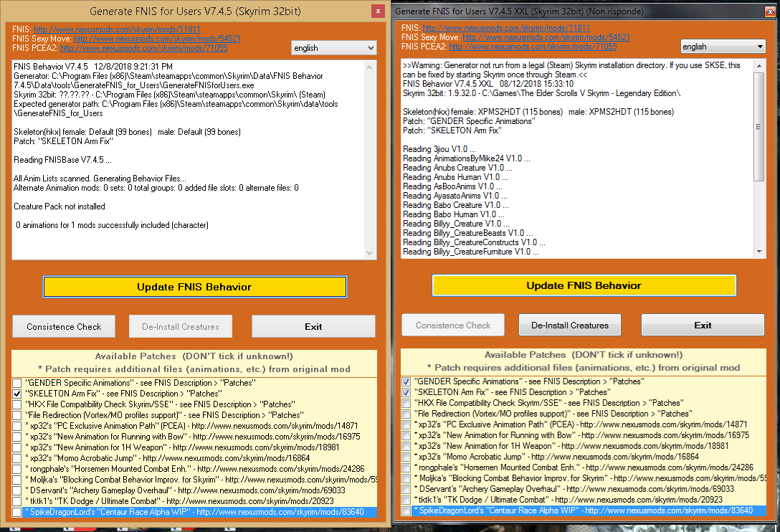Tick Blocking Combat Behavior Improv. in left window
Image resolution: width=780 pixels, height=532 pixels.
(17, 480)
